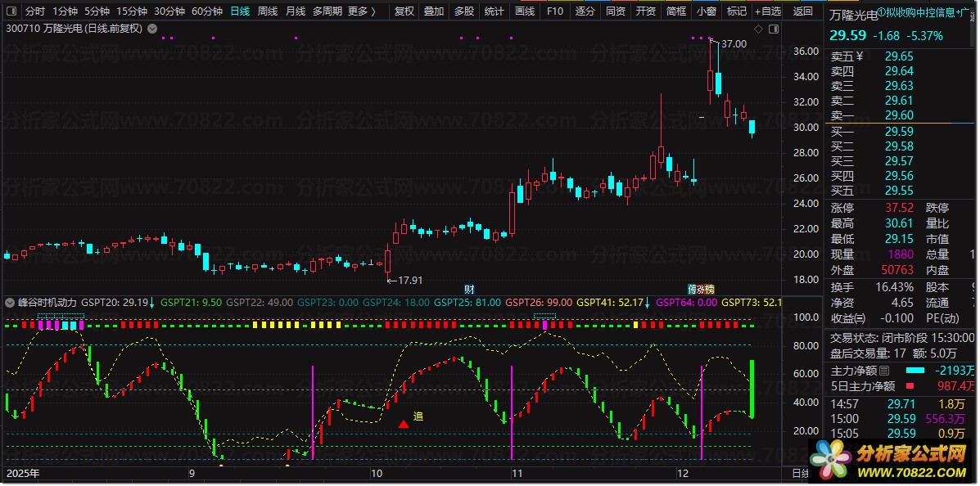Click the 主力净额 info icon
The width and height of the screenshot is (980, 486).
click(x=883, y=371)
